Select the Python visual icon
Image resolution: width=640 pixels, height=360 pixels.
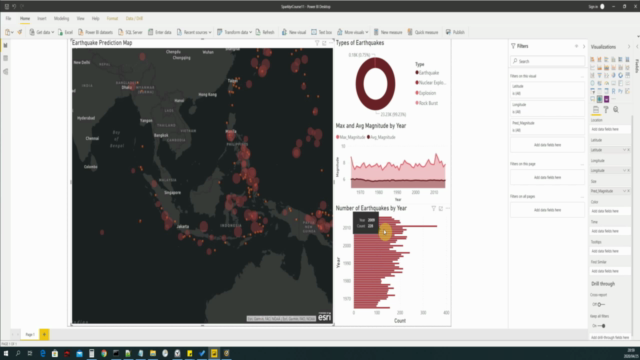point(620,91)
